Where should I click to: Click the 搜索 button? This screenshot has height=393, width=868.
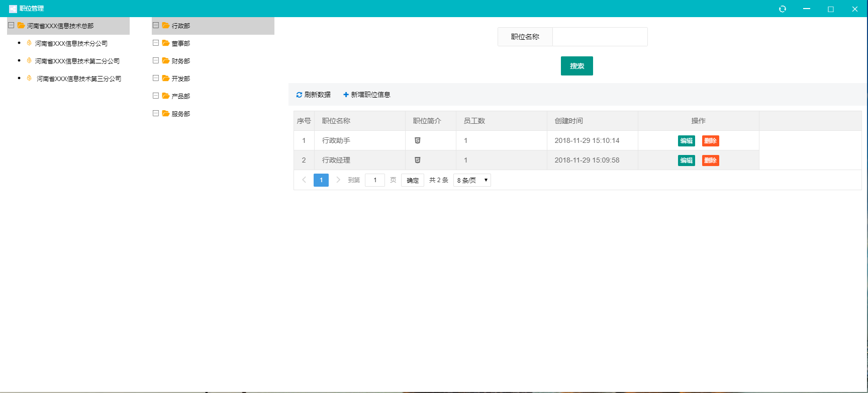click(x=577, y=66)
